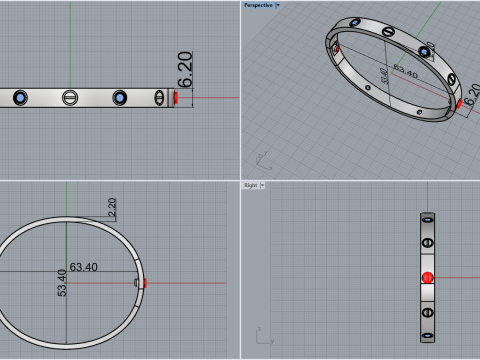The height and width of the screenshot is (360, 480).
Task: Open the Perspective viewport dropdown arrow
Action: [x=278, y=5]
